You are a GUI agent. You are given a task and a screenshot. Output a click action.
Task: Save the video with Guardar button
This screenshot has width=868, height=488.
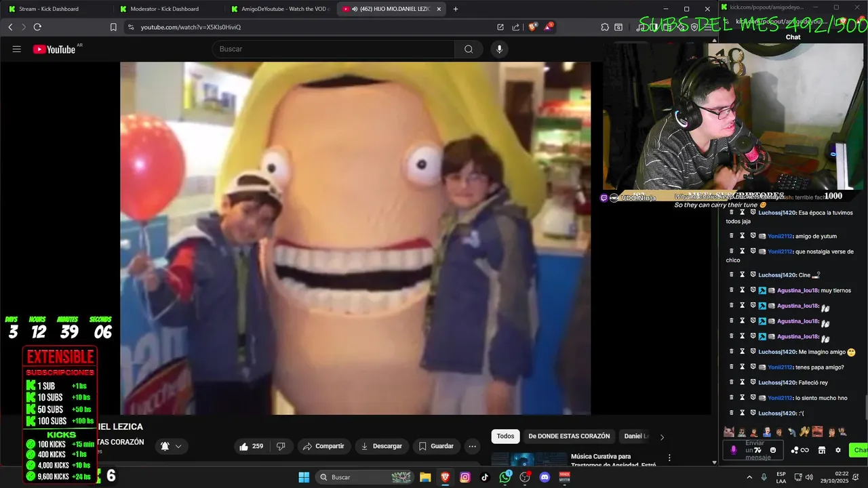(436, 446)
